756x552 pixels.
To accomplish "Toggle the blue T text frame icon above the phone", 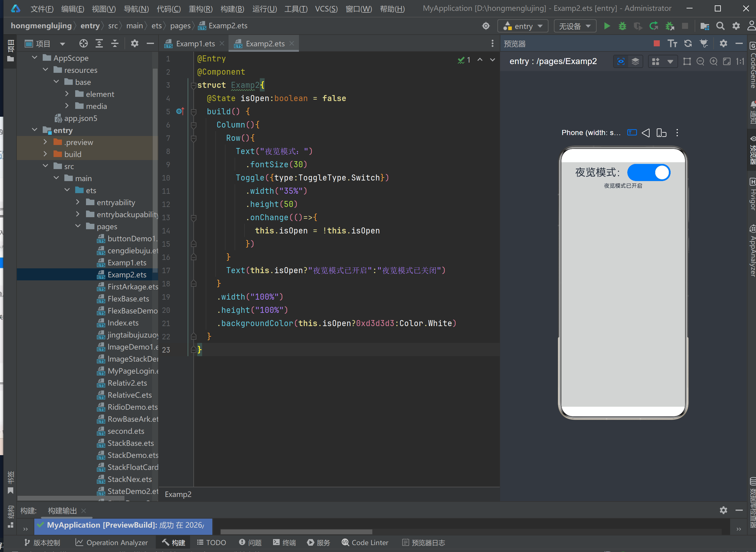I will point(632,133).
